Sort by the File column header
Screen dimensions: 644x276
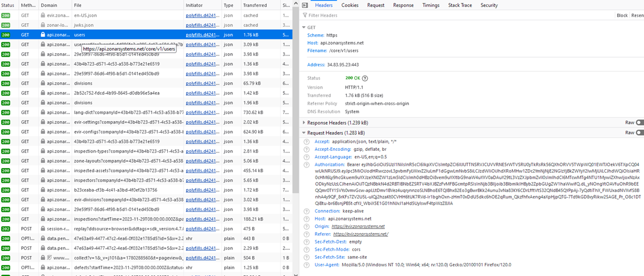[127, 5]
